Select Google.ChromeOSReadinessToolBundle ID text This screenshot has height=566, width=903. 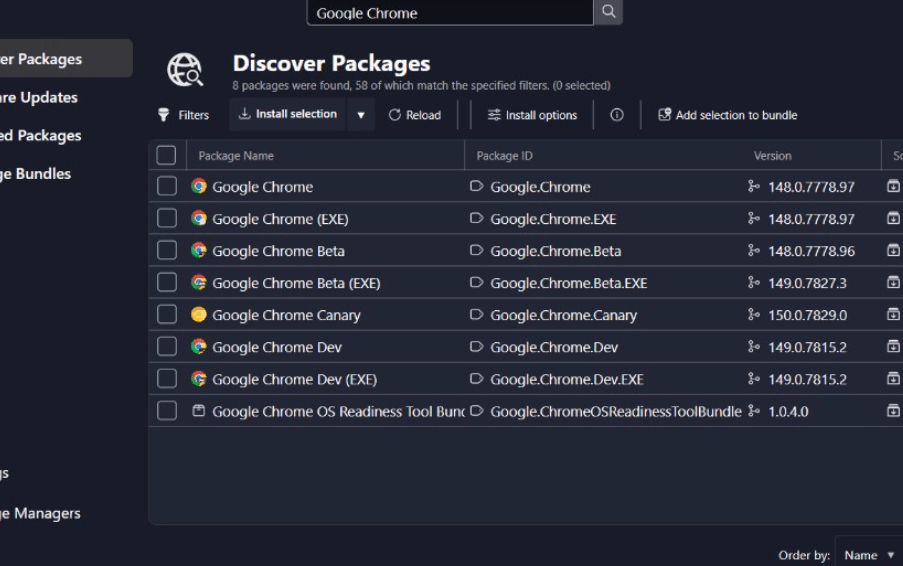click(x=616, y=411)
